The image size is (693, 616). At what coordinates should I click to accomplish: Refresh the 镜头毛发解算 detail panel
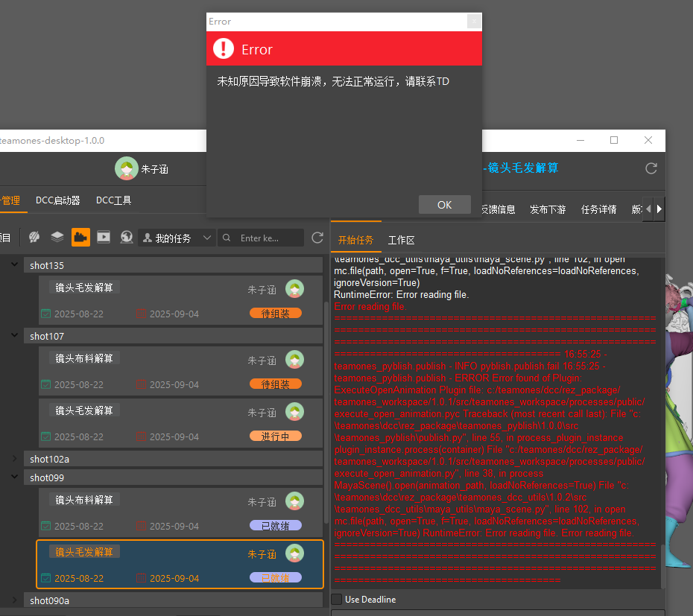tap(651, 168)
